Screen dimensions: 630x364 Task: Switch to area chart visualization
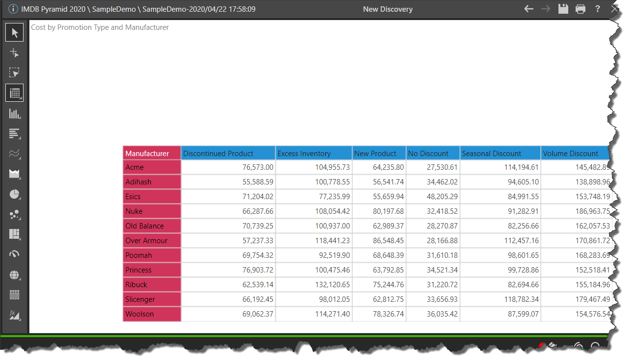[14, 174]
